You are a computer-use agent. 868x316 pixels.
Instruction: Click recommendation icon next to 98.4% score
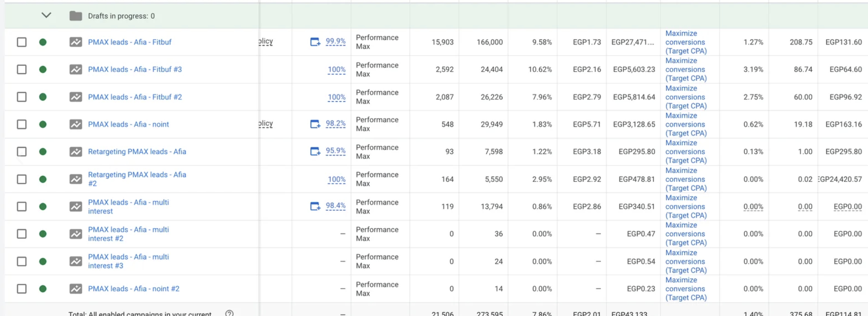pos(315,206)
